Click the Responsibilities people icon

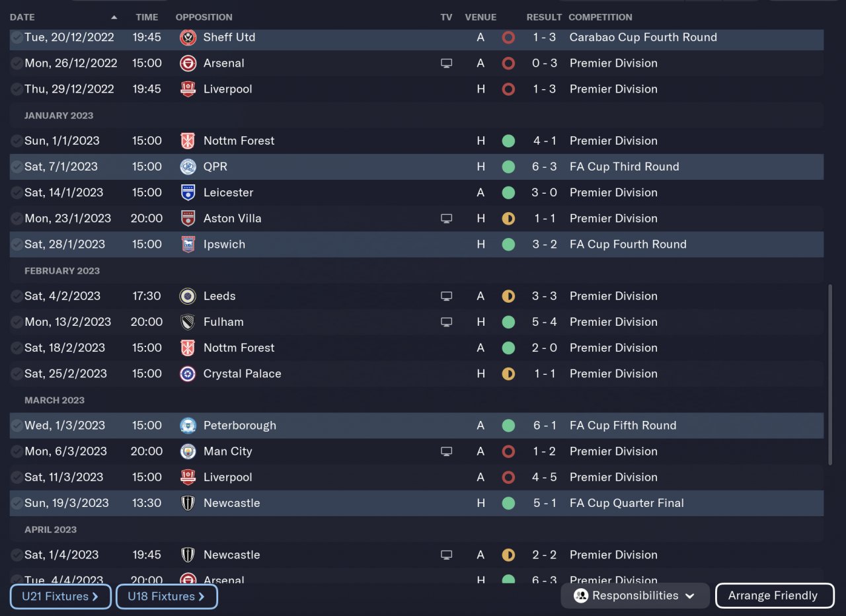click(x=581, y=596)
